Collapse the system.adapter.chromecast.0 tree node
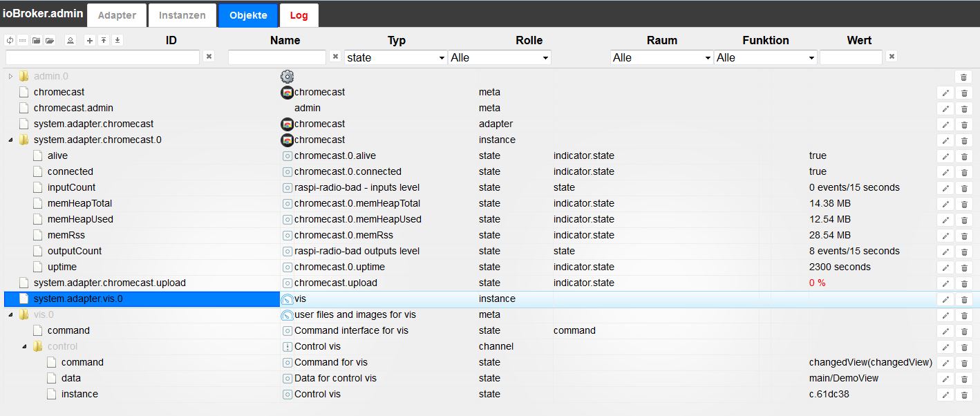The width and height of the screenshot is (980, 416). (10, 140)
